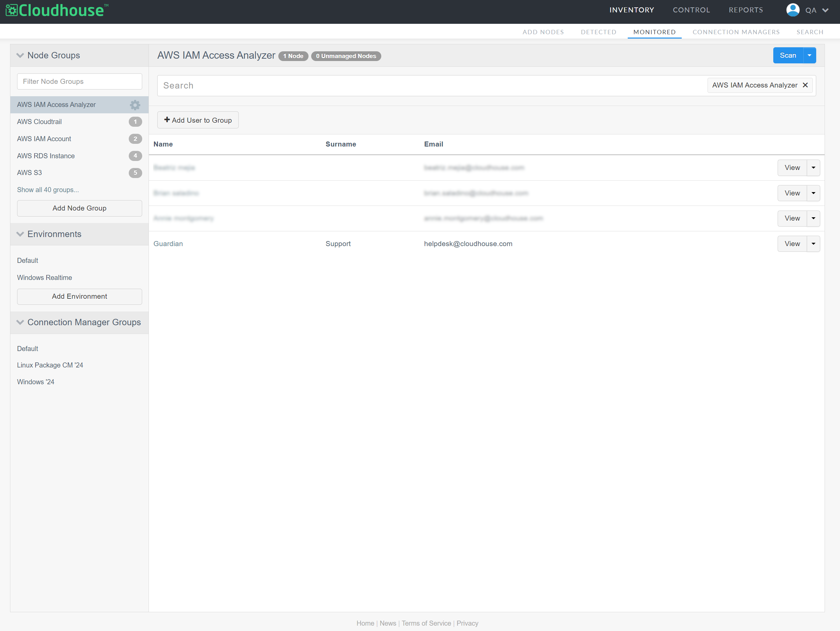Viewport: 840px width, 631px height.
Task: Click Add User to Group
Action: click(198, 120)
